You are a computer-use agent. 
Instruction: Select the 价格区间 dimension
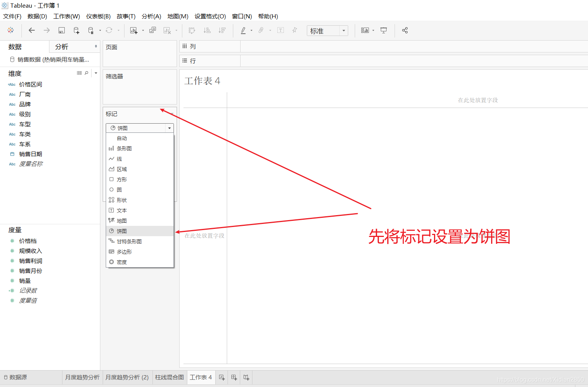coord(31,85)
